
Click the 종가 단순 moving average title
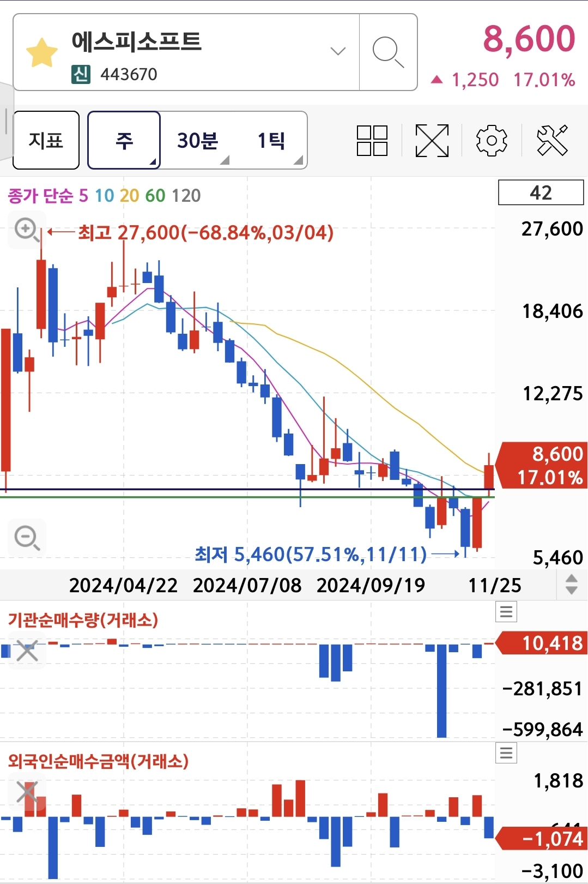[40, 195]
